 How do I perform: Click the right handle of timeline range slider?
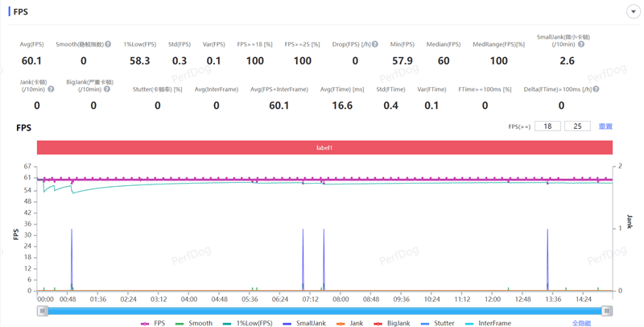(x=607, y=311)
